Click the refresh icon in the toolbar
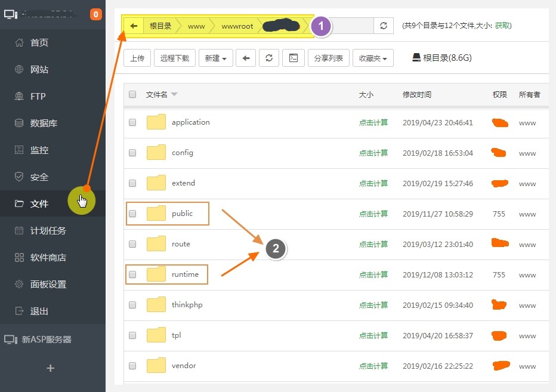This screenshot has width=556, height=392. pos(268,58)
